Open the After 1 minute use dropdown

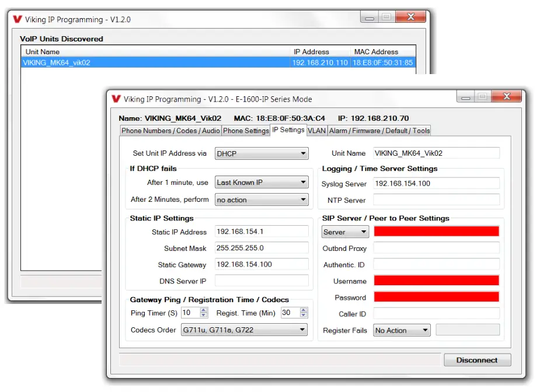coord(262,183)
